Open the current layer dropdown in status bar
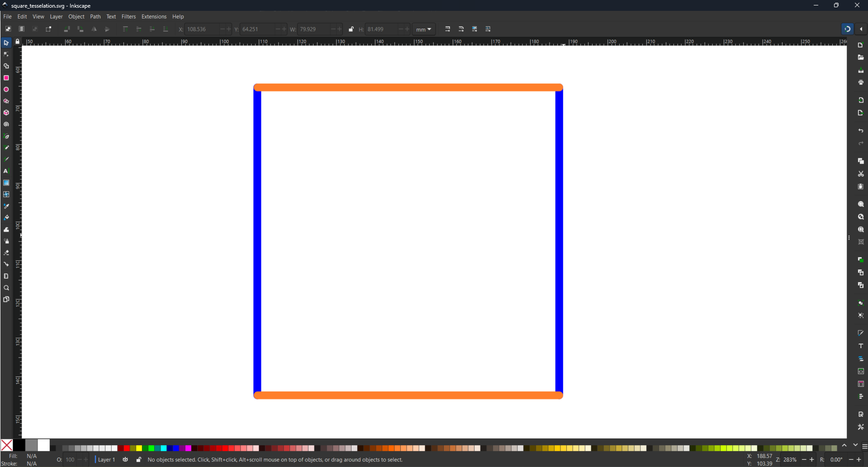The height and width of the screenshot is (467, 868). tap(106, 460)
